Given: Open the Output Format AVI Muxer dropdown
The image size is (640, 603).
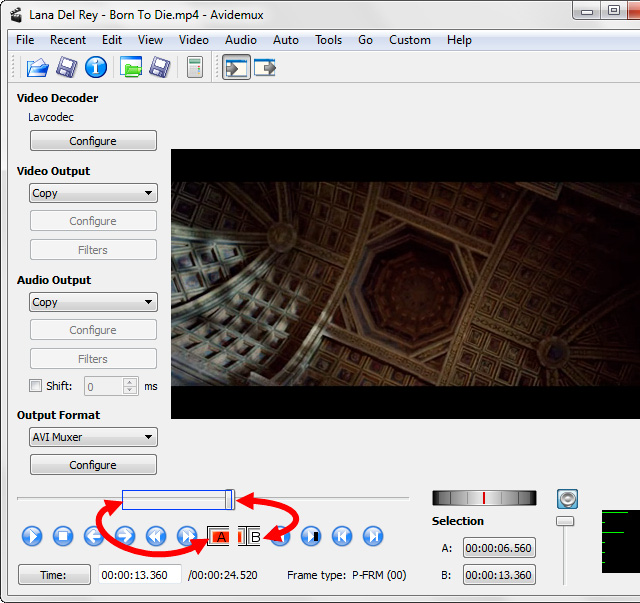Looking at the screenshot, I should tap(93, 437).
